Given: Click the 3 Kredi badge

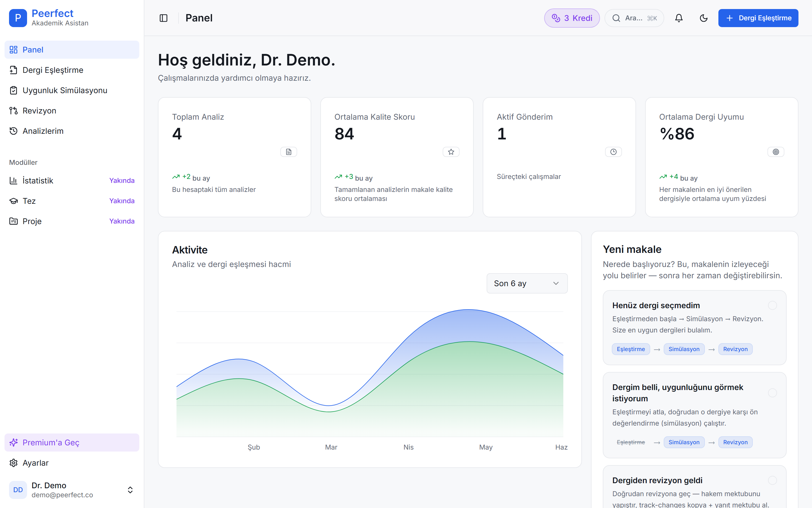Looking at the screenshot, I should tap(572, 18).
